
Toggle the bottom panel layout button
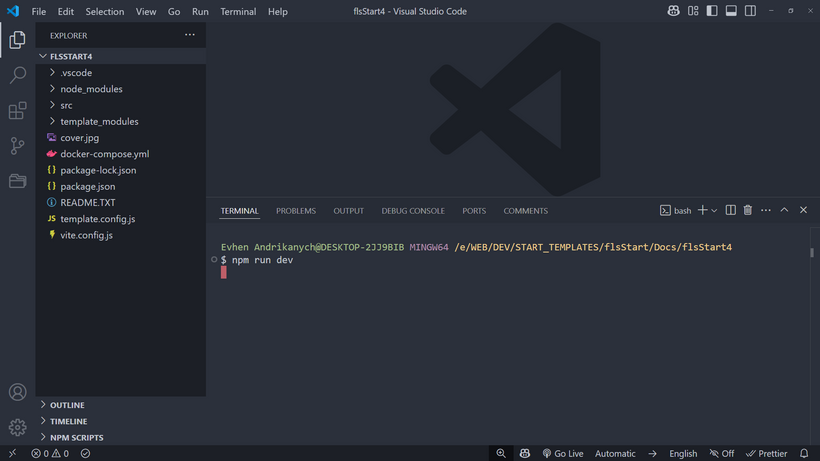[x=731, y=11]
